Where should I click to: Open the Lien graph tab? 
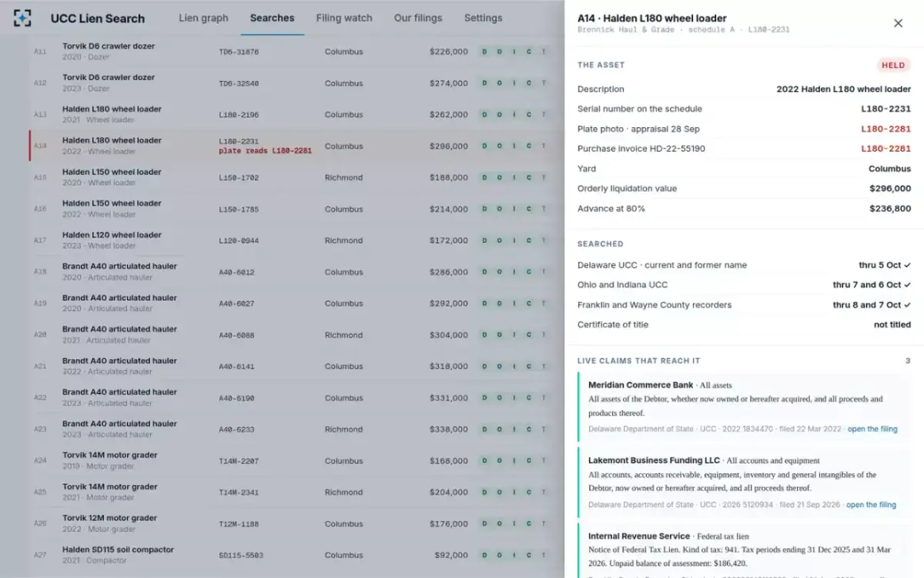point(203,18)
